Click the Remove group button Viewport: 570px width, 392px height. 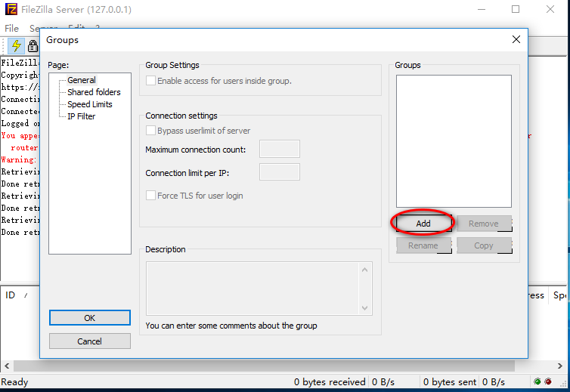pyautogui.click(x=484, y=224)
